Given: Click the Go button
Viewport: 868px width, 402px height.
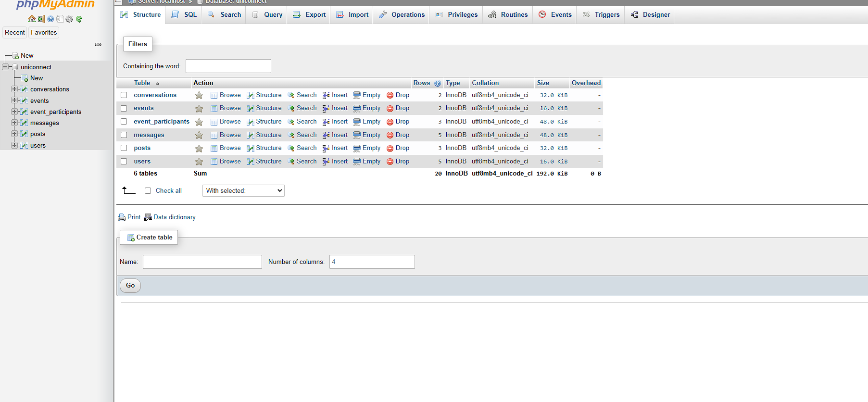Looking at the screenshot, I should tap(130, 286).
